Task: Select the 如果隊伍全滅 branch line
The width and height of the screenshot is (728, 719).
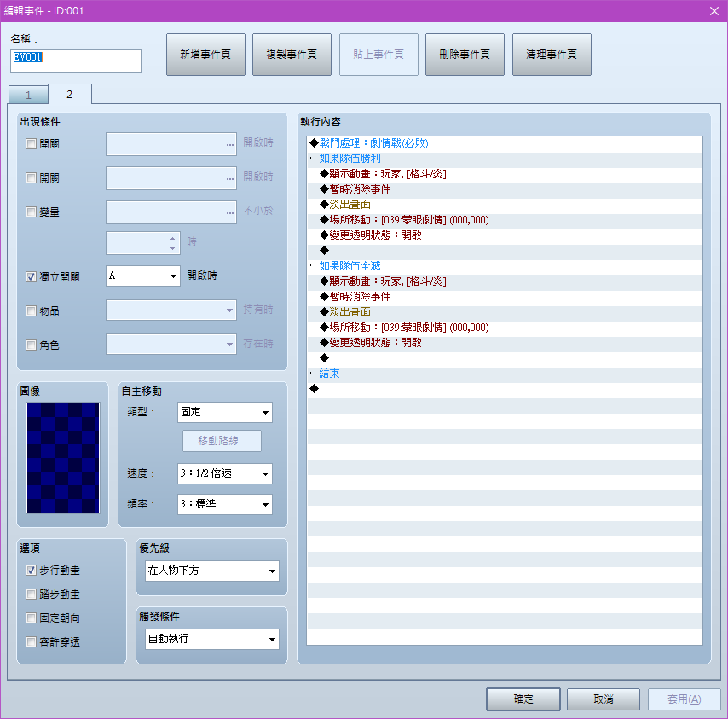Action: tap(504, 266)
